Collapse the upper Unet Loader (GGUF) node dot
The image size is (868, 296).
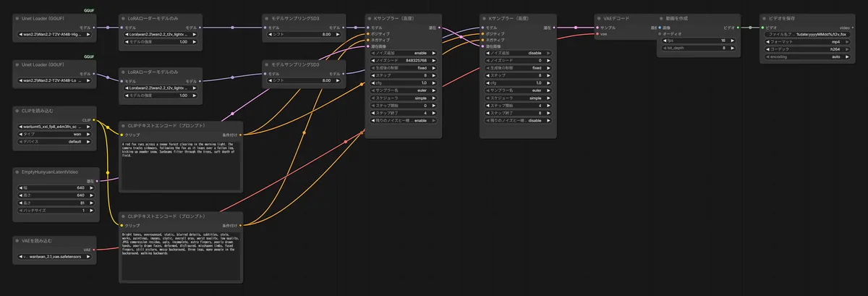(18, 19)
